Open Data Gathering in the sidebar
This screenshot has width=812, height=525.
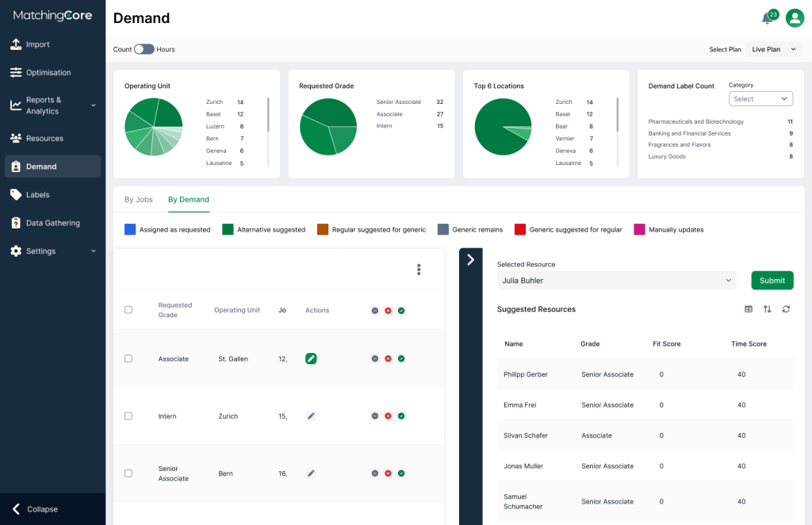(x=53, y=223)
